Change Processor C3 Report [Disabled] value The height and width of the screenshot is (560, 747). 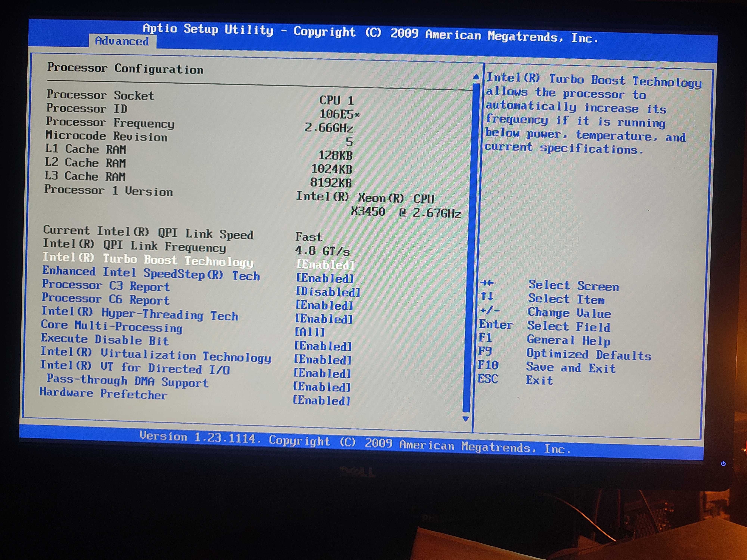coord(328,292)
